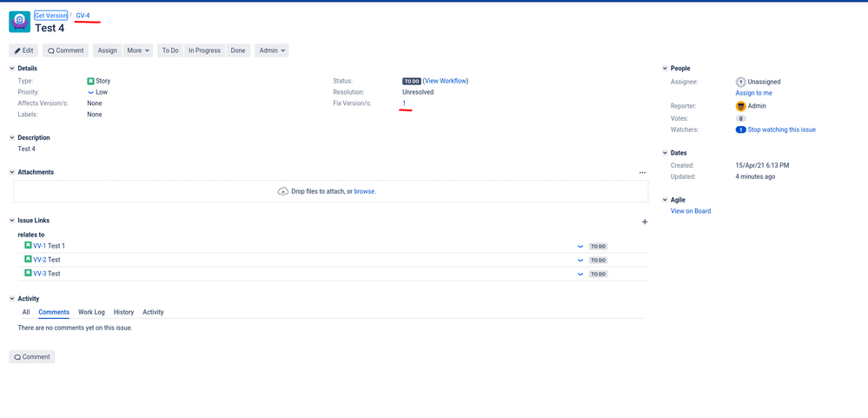Click the attachments drop files area

pyautogui.click(x=330, y=191)
